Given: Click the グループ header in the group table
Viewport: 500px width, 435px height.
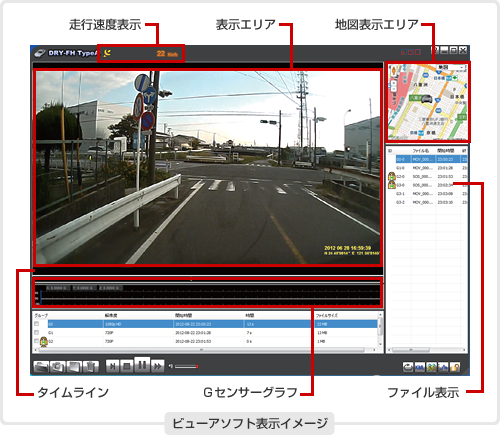Looking at the screenshot, I should pos(41,315).
